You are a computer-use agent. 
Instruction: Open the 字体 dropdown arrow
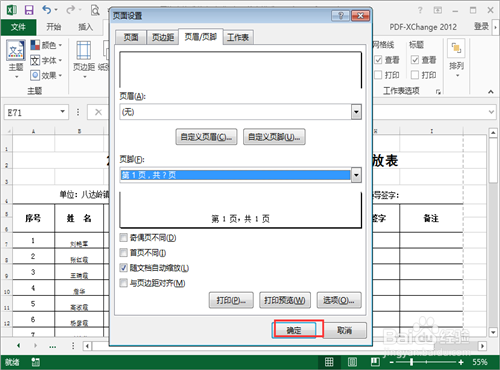(60, 60)
